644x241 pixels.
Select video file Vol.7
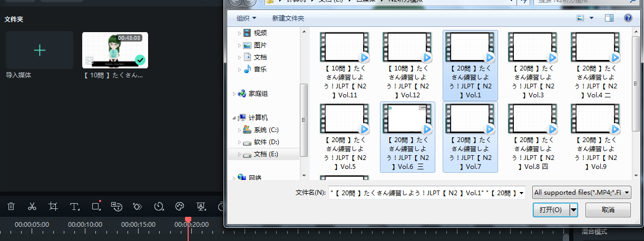pos(470,137)
